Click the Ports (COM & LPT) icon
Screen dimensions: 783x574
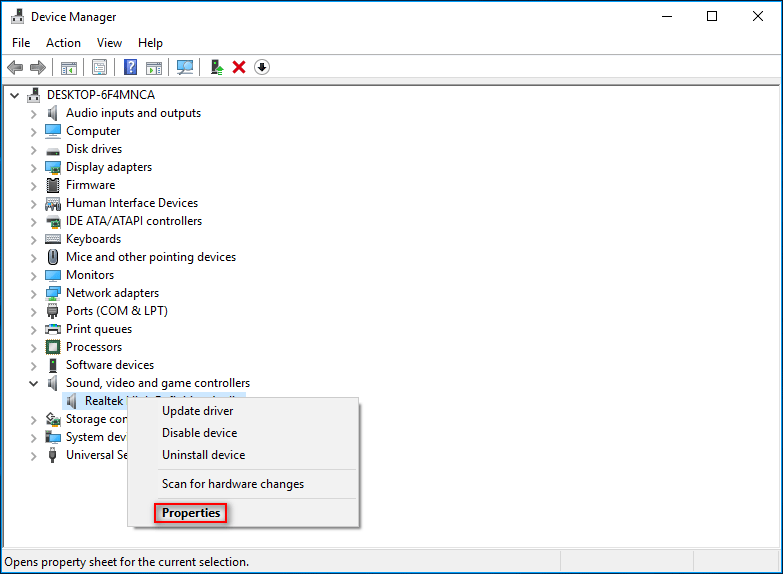[x=52, y=311]
